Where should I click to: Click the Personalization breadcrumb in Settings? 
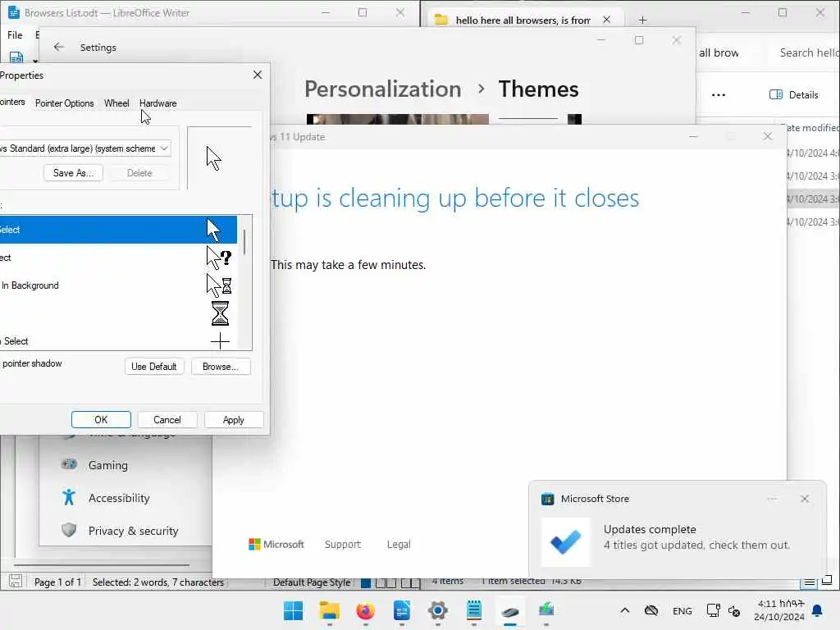(382, 89)
